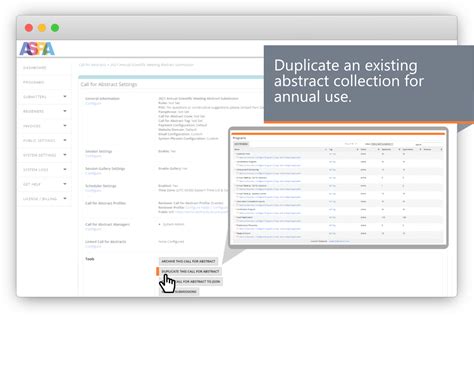Expand the System Logs dropdown arrow
Screen dimensions: 474x391
[65, 169]
